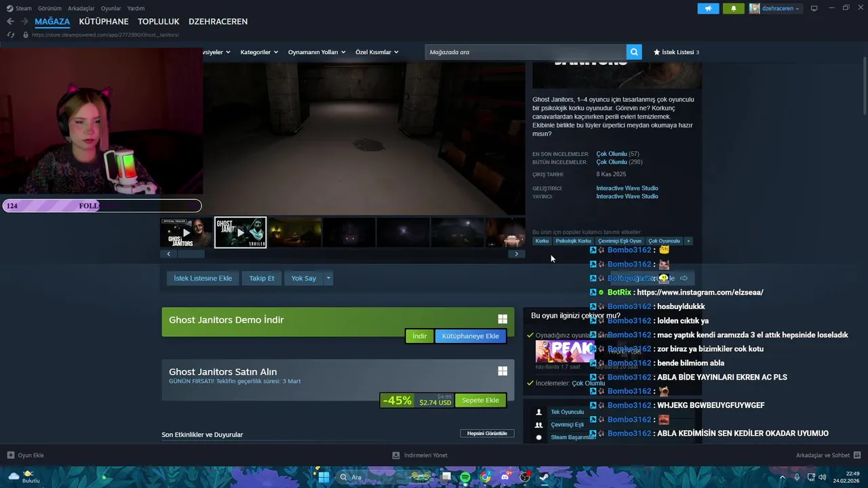Open the instagram.com/elzseaa link in chat
The width and height of the screenshot is (868, 488).
[701, 292]
